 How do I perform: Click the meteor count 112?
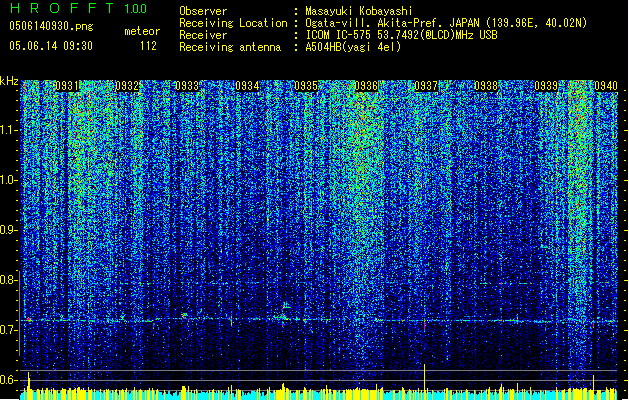148,46
